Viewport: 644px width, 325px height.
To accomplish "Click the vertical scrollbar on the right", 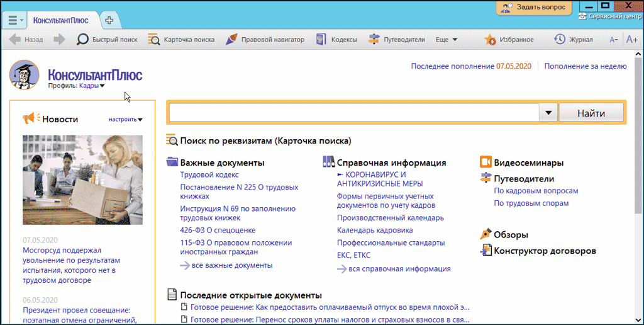I will 639,136.
